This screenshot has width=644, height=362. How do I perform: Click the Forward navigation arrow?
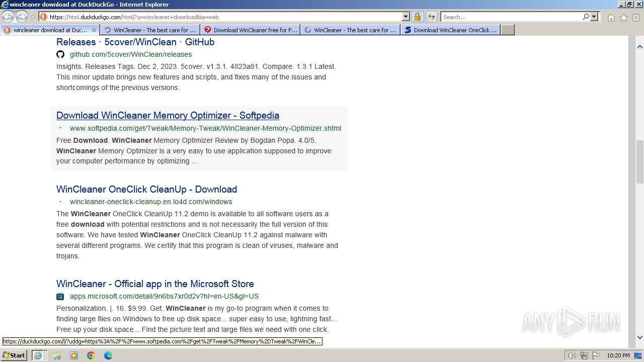pos(22,17)
